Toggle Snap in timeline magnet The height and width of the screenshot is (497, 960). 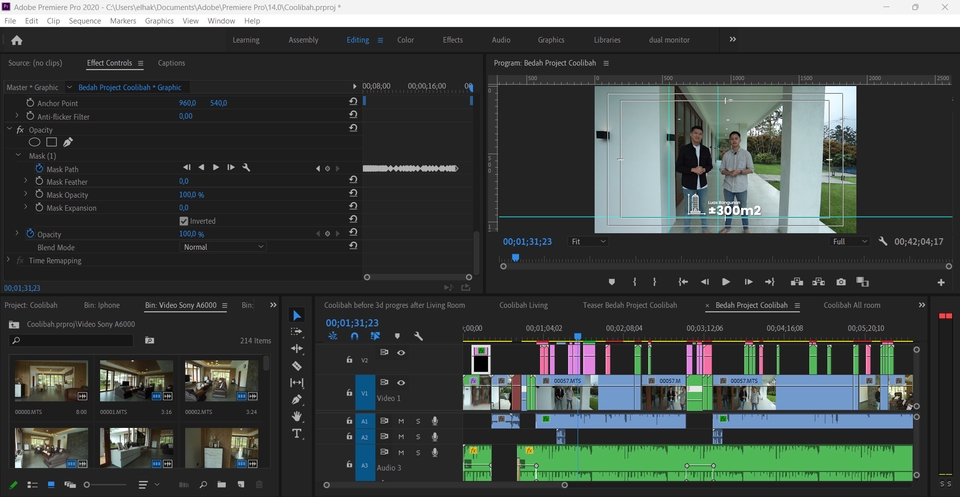[x=354, y=336]
